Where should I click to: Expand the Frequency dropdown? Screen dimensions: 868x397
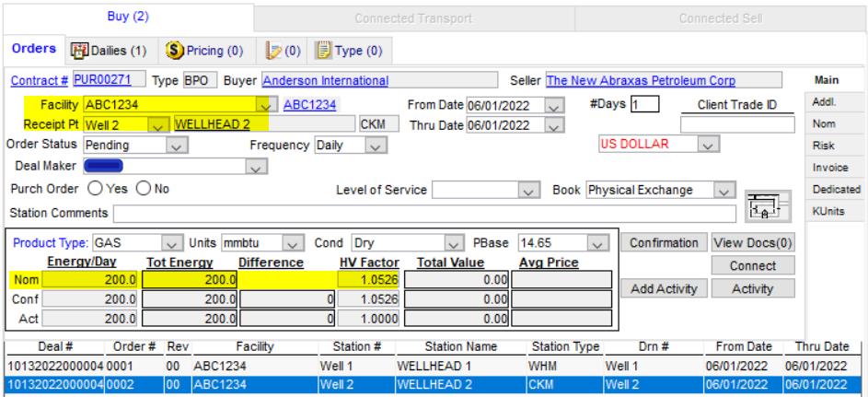[x=374, y=146]
